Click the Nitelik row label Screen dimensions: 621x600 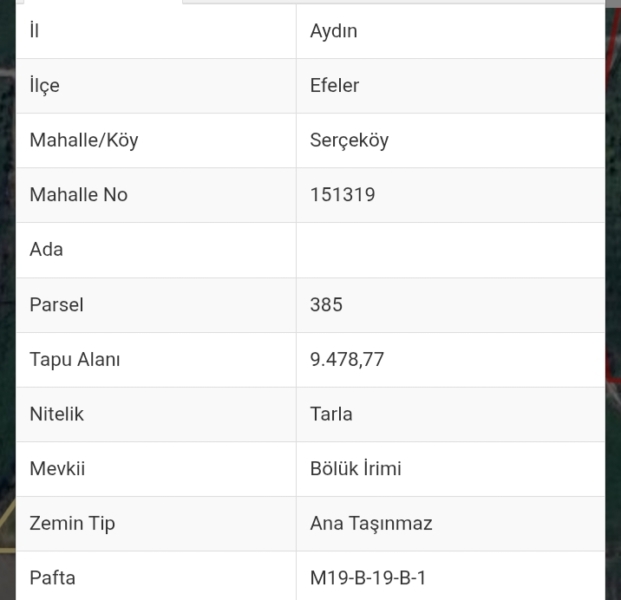click(57, 414)
